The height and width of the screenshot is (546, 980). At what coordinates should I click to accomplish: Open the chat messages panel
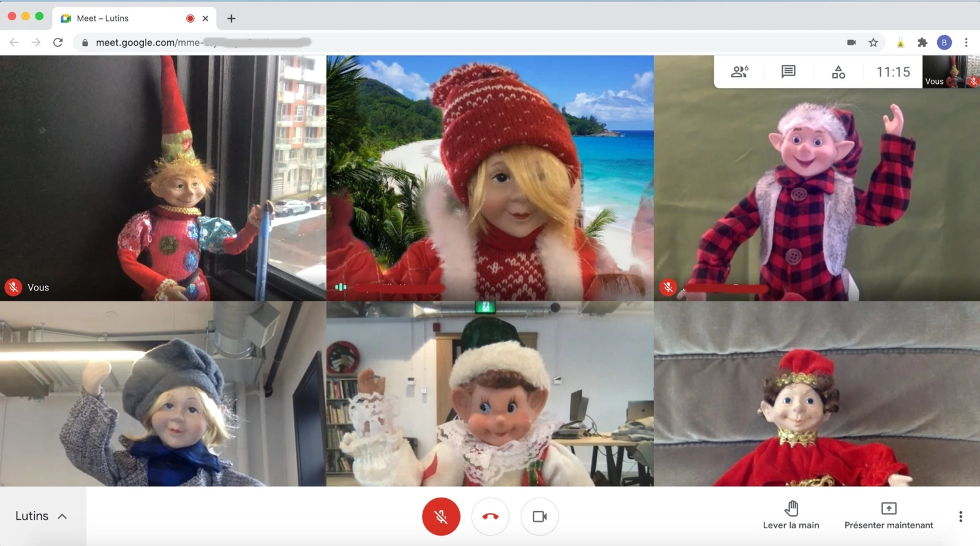pos(788,72)
